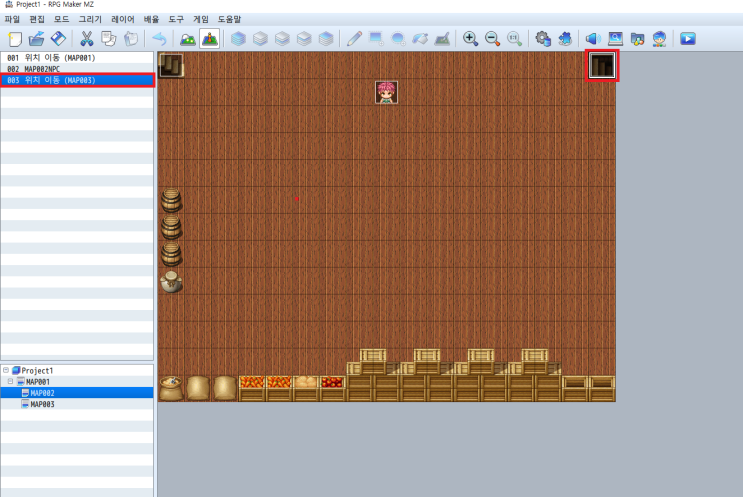Switch to Event editing mode icon
Viewport: 743px width, 497px height.
[209, 39]
